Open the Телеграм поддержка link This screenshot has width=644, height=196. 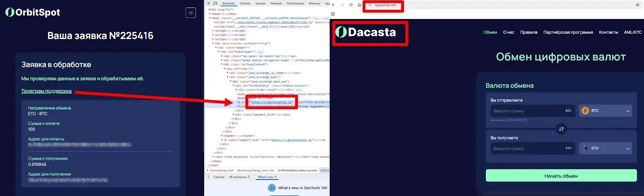[x=46, y=91]
